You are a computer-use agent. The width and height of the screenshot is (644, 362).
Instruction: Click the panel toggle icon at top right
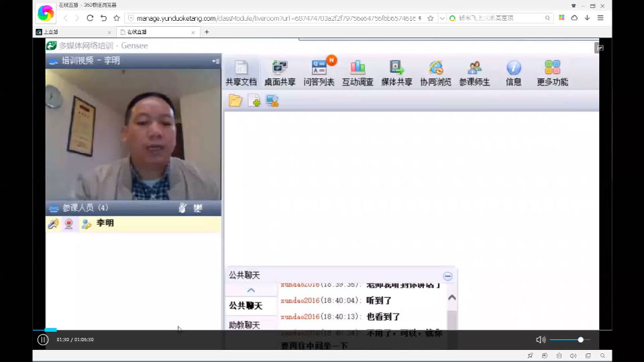pyautogui.click(x=600, y=48)
